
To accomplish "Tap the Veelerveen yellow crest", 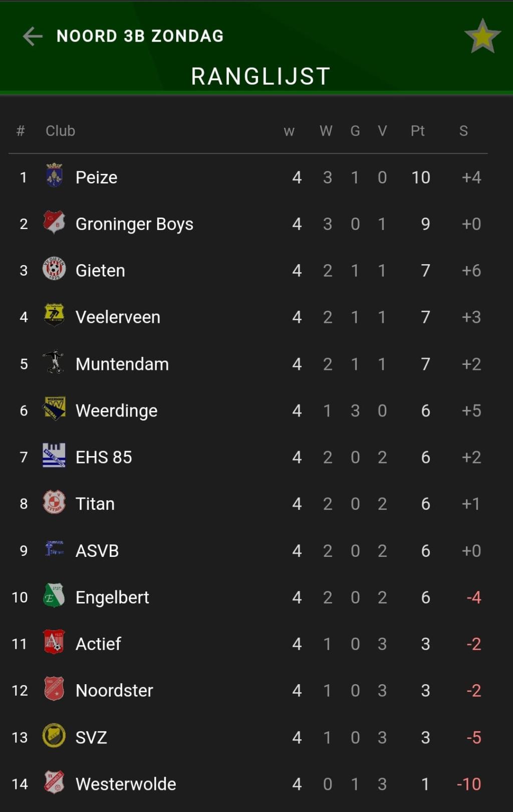I will pyautogui.click(x=54, y=315).
